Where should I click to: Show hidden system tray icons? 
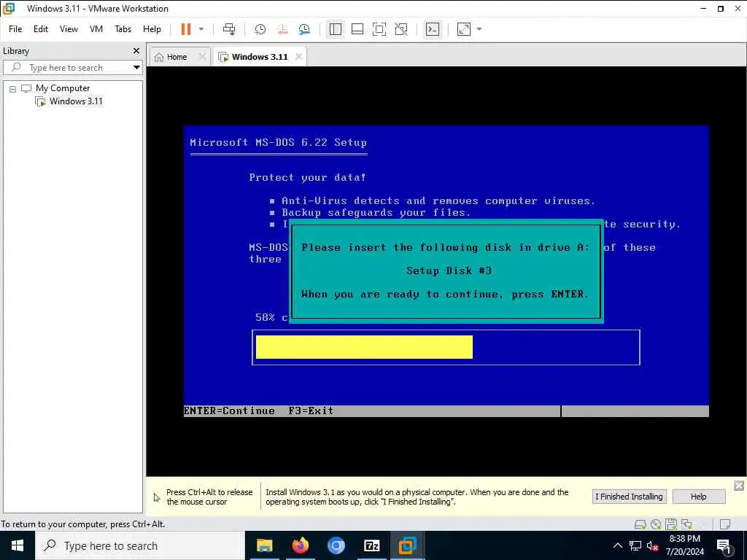click(x=617, y=545)
